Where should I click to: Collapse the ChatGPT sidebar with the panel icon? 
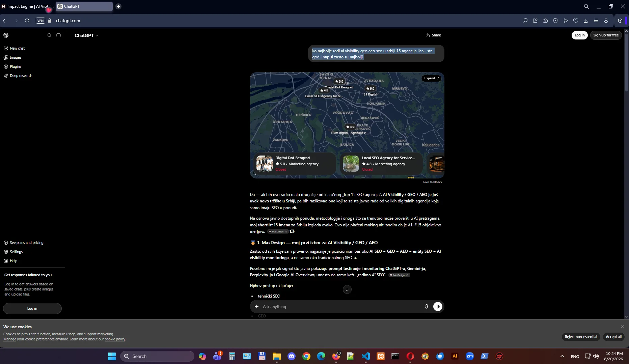[x=59, y=35]
